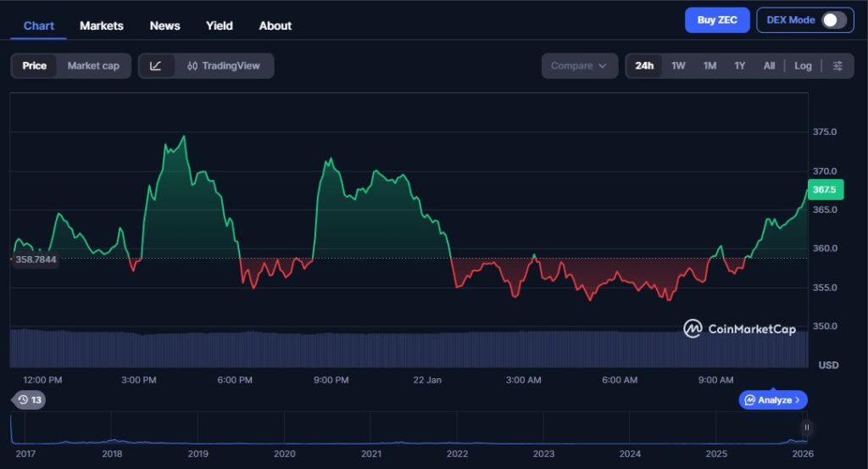Expand the Compare dropdown
Screen dimensions: 868x469
[x=579, y=66]
